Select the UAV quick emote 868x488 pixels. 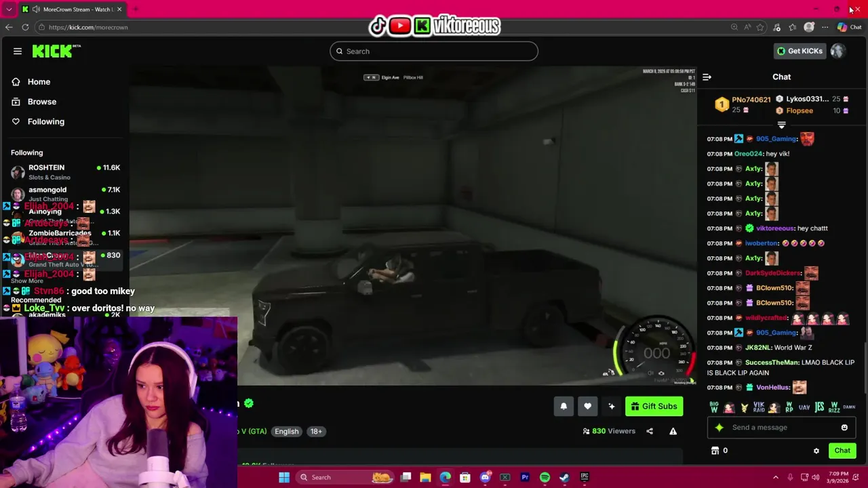click(x=804, y=407)
